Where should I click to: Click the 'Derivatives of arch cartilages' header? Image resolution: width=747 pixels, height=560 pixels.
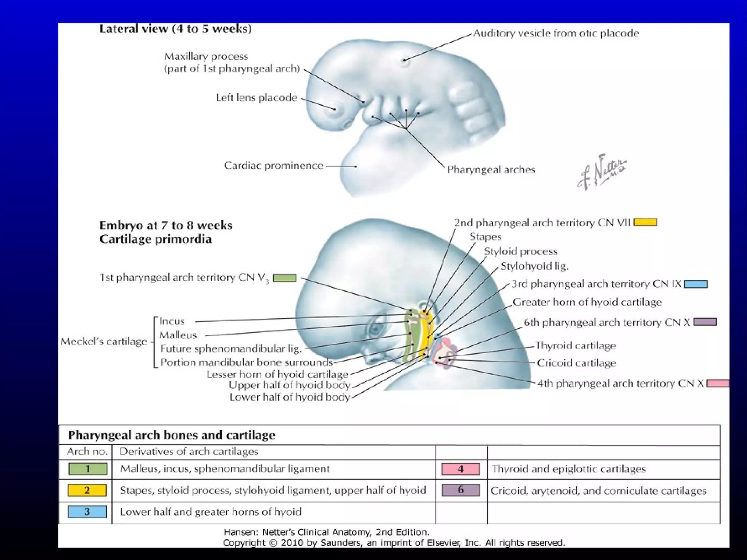pyautogui.click(x=189, y=452)
